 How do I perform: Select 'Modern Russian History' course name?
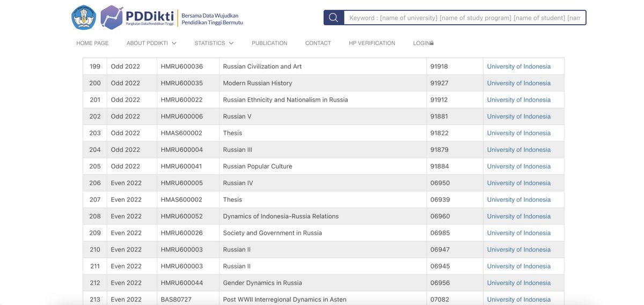(258, 83)
